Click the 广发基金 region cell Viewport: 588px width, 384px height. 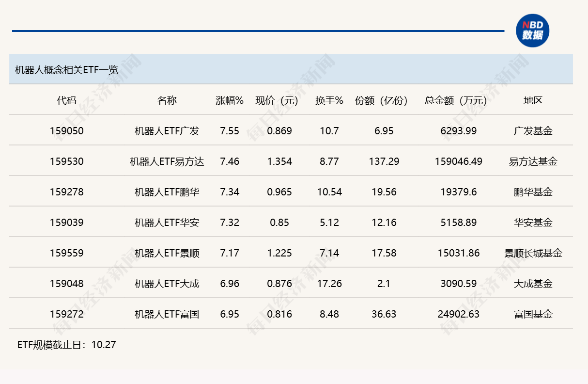533,131
